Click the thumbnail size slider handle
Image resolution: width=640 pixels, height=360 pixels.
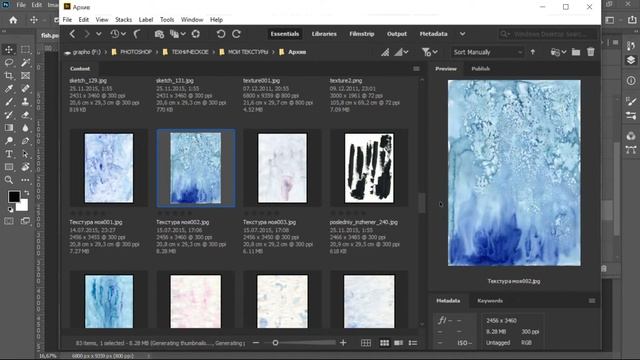click(x=276, y=343)
